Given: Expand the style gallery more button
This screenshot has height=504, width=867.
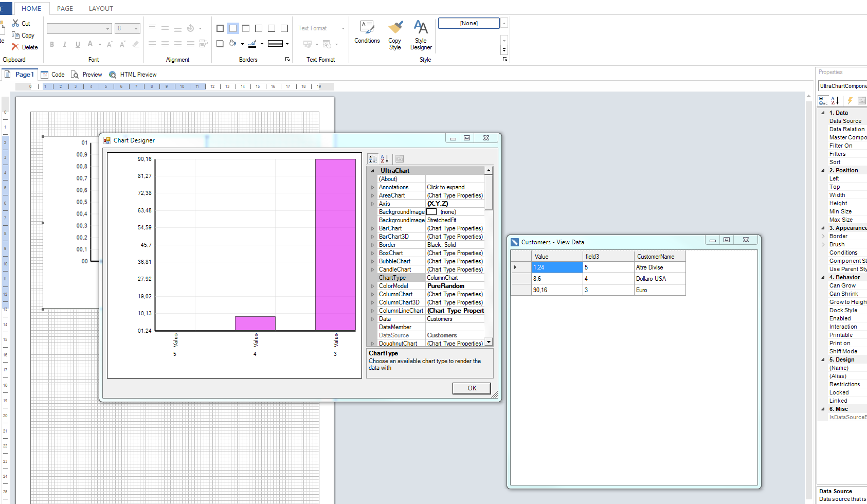Looking at the screenshot, I should 504,50.
